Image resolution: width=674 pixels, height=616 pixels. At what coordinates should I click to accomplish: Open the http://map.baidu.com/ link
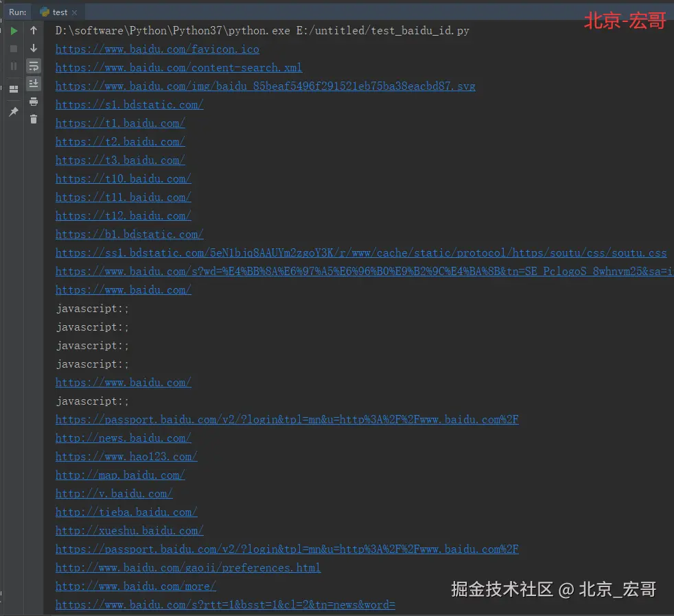[x=120, y=475]
